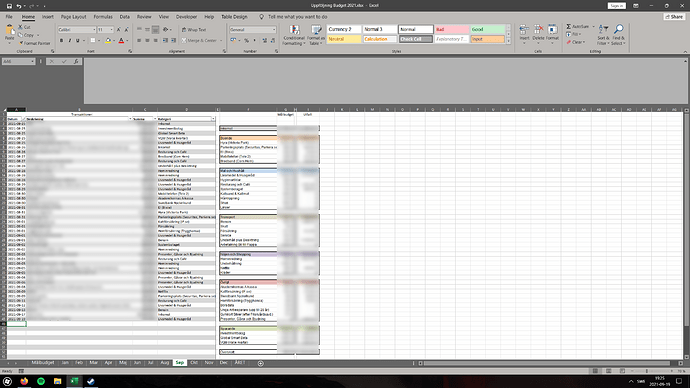Open the Sort & Filter tool
690x388 pixels.
click(603, 35)
